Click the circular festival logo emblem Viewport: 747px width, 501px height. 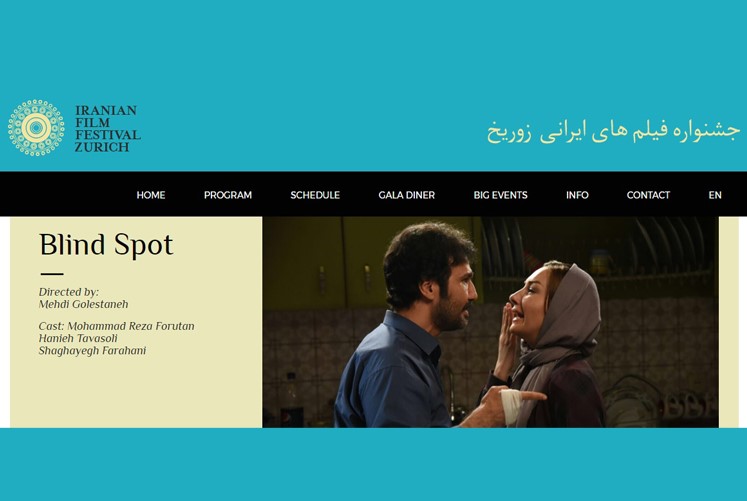(36, 128)
